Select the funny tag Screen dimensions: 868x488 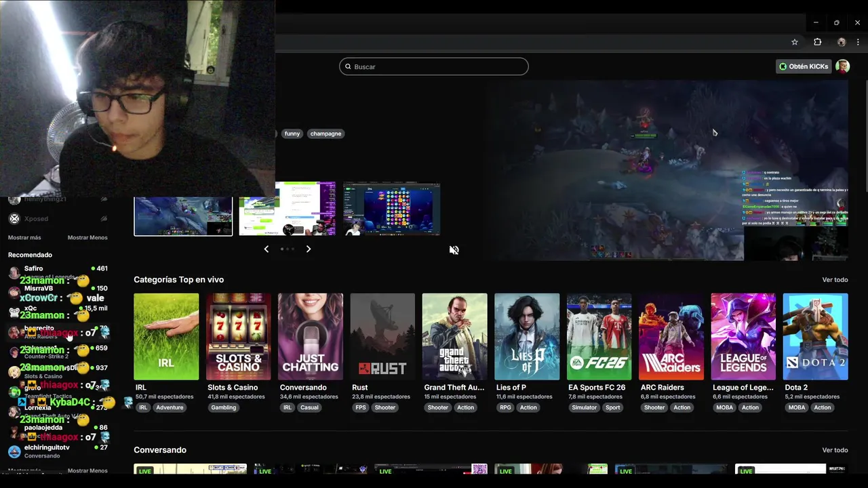click(292, 134)
